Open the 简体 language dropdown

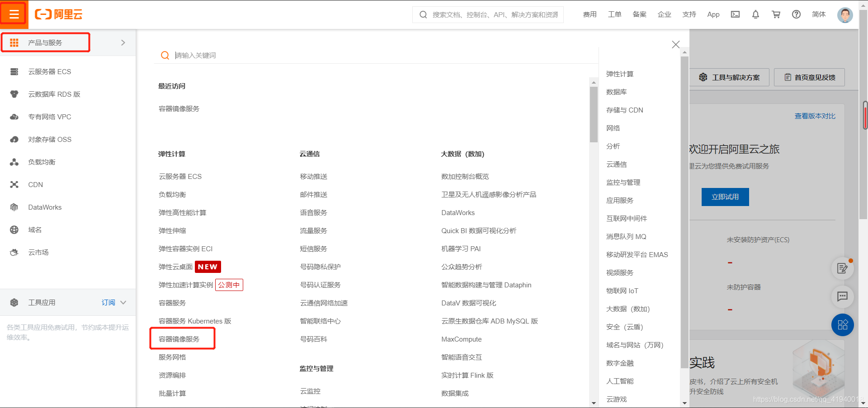(819, 14)
